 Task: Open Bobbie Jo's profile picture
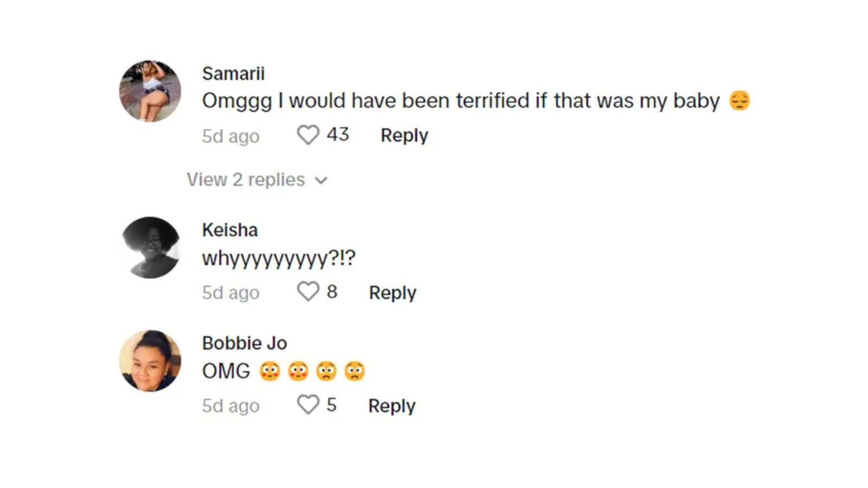(150, 361)
